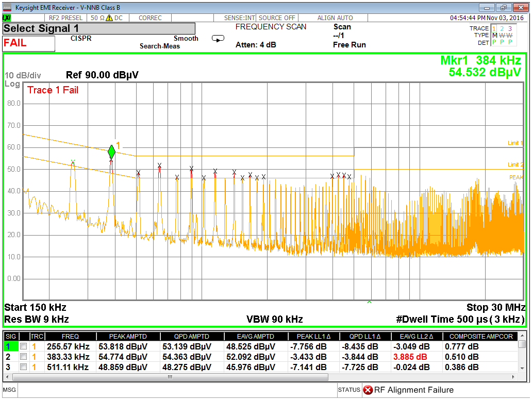Image resolution: width=532 pixels, height=400 pixels.
Task: Click the green Marker 1 diamond on trace
Action: click(x=111, y=152)
